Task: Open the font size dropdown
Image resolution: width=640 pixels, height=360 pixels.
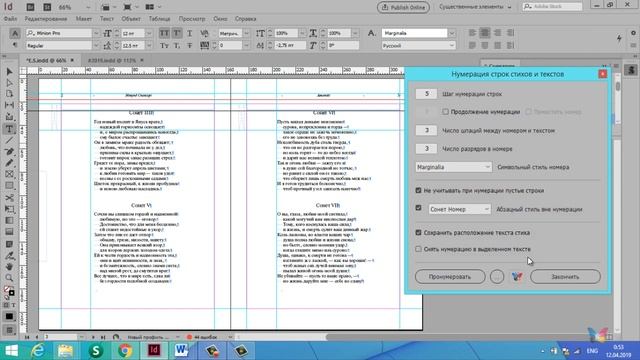Action: pyautogui.click(x=149, y=33)
